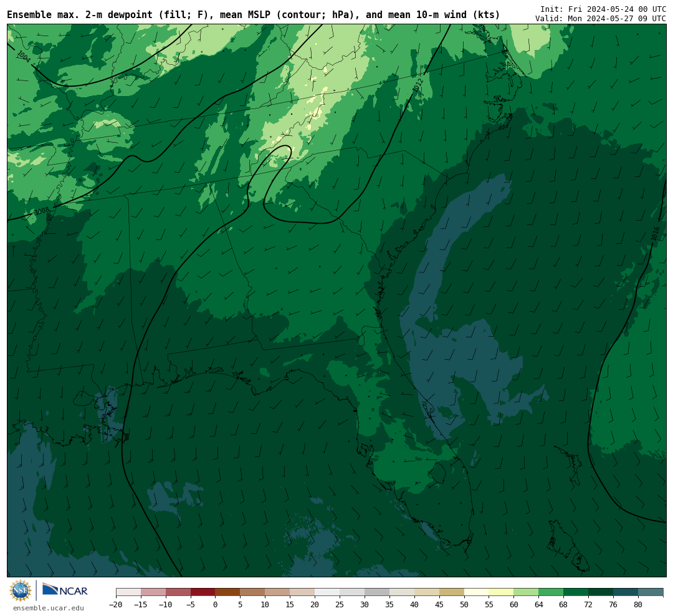The image size is (673, 616).
Task: Click the colorbar swatch between 15 and 20
Action: tap(303, 592)
